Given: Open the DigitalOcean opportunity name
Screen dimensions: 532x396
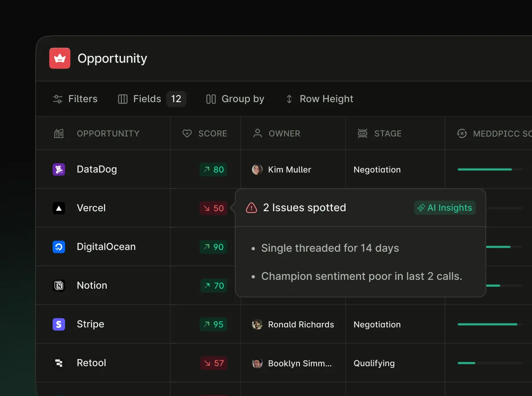Looking at the screenshot, I should (106, 247).
